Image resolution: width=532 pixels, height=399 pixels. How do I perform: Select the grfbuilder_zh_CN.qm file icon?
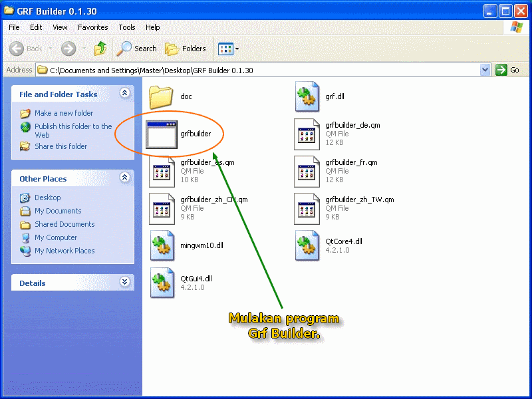(x=162, y=209)
